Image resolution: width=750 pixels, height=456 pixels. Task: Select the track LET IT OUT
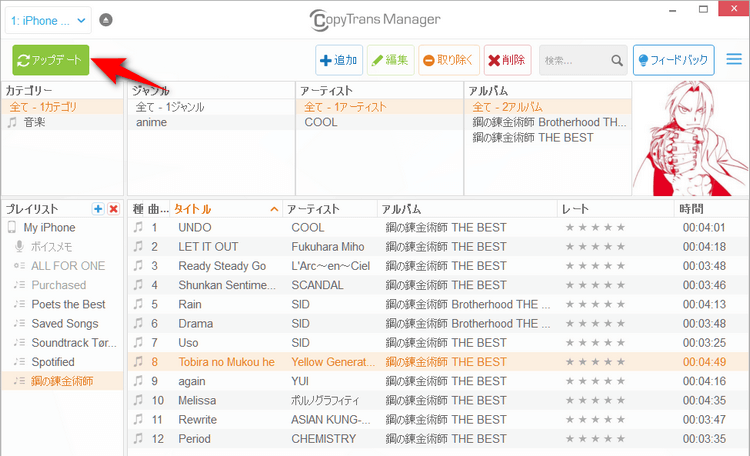click(x=438, y=247)
